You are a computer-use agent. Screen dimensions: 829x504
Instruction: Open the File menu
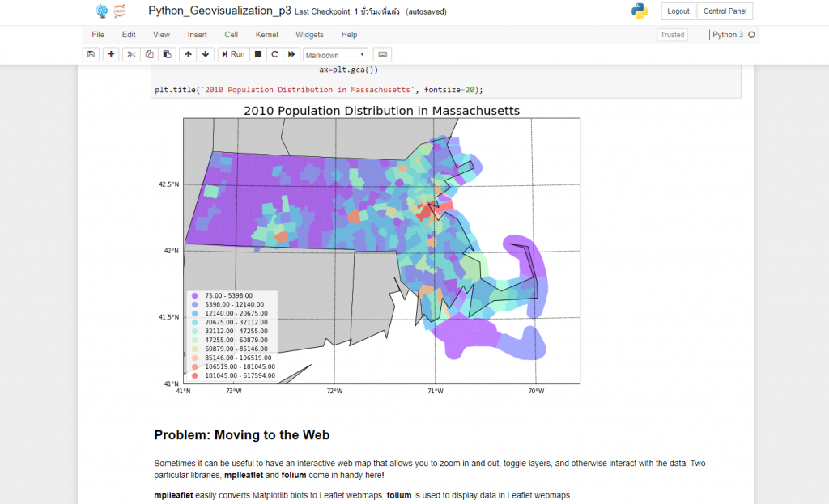pyautogui.click(x=97, y=35)
